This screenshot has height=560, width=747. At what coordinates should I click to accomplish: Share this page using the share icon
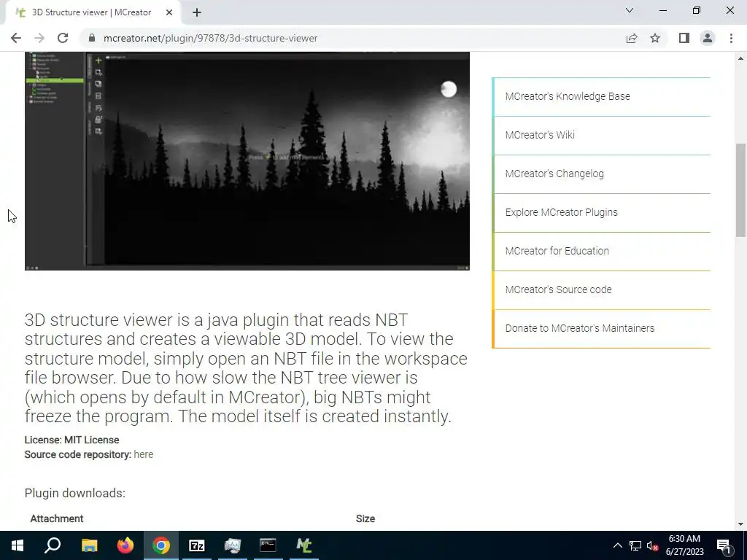click(632, 38)
